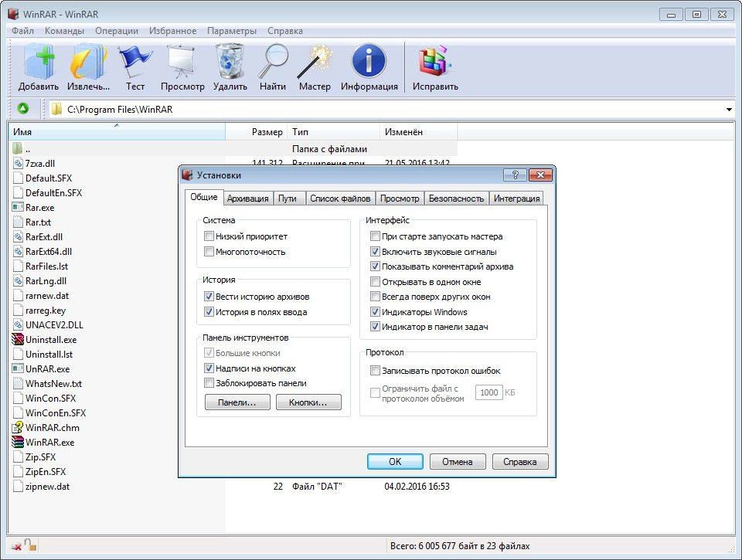
Task: Check Заблокировать панели option
Action: (x=209, y=382)
